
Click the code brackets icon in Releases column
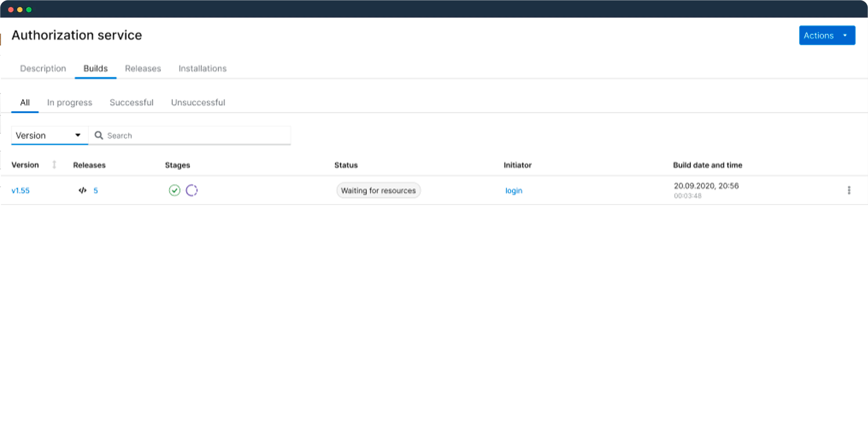[82, 190]
